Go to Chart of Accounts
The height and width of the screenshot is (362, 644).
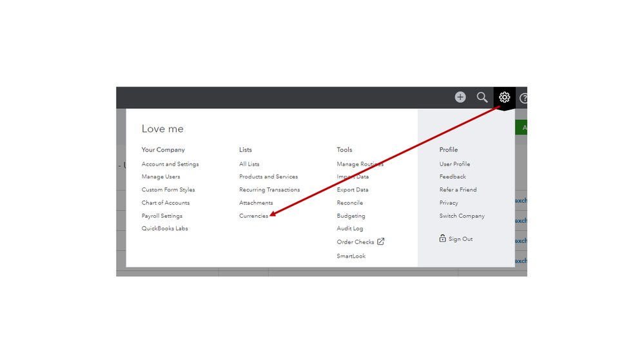166,203
